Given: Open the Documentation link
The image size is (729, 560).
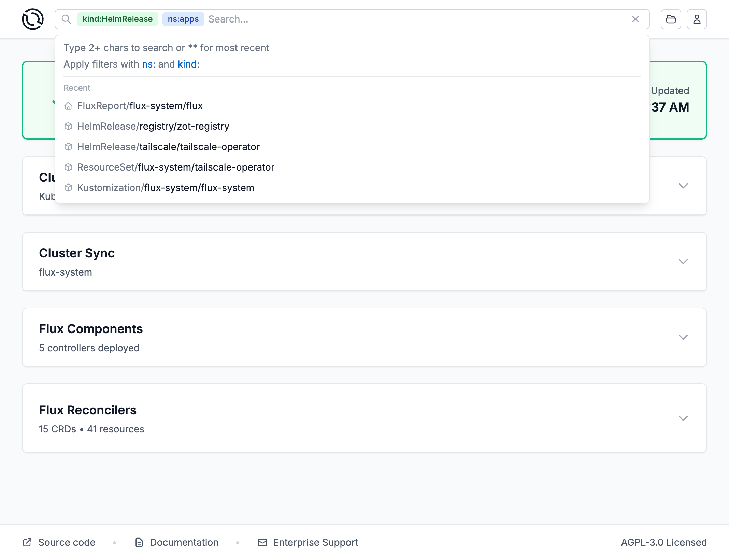Looking at the screenshot, I should point(184,542).
